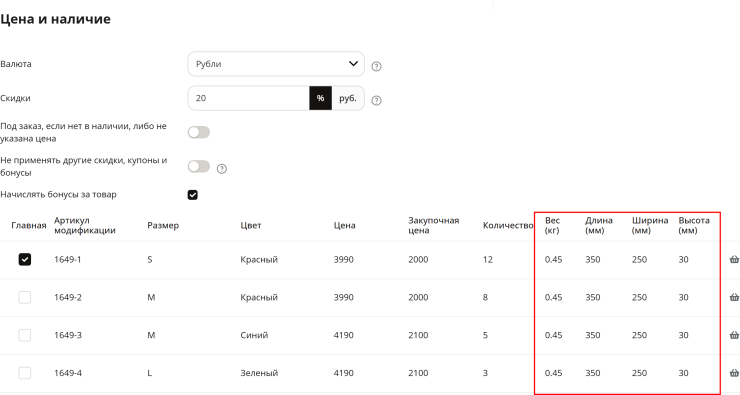
Task: Select percent discount type
Action: coord(320,98)
